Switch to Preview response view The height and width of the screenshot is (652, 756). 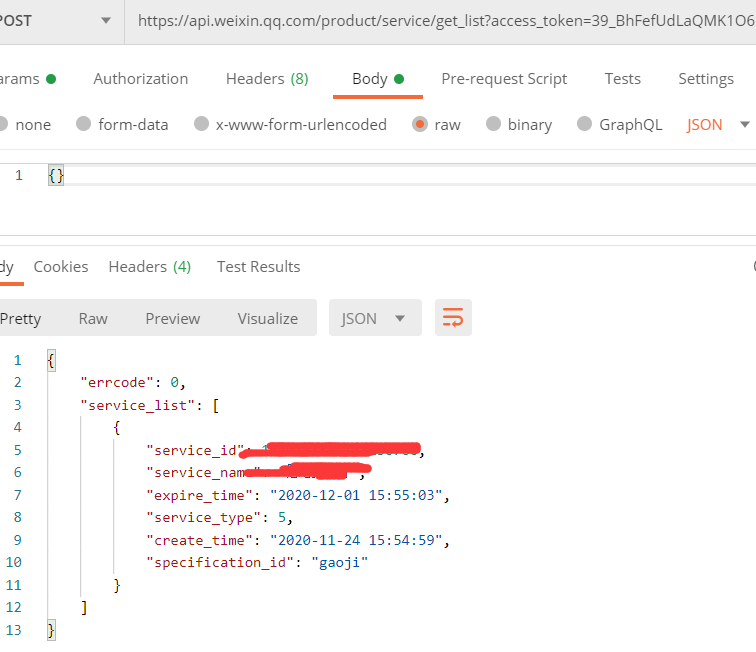[x=173, y=318]
